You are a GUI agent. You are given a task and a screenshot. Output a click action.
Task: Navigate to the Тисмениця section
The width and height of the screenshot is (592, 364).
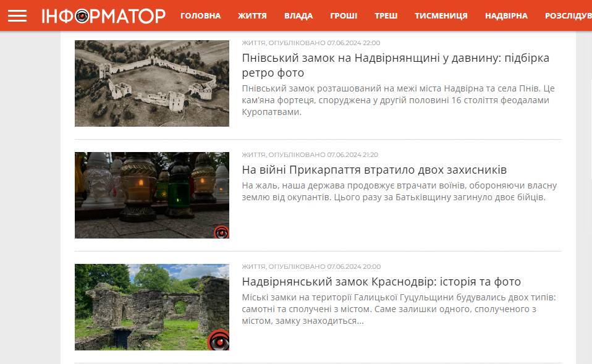(441, 16)
